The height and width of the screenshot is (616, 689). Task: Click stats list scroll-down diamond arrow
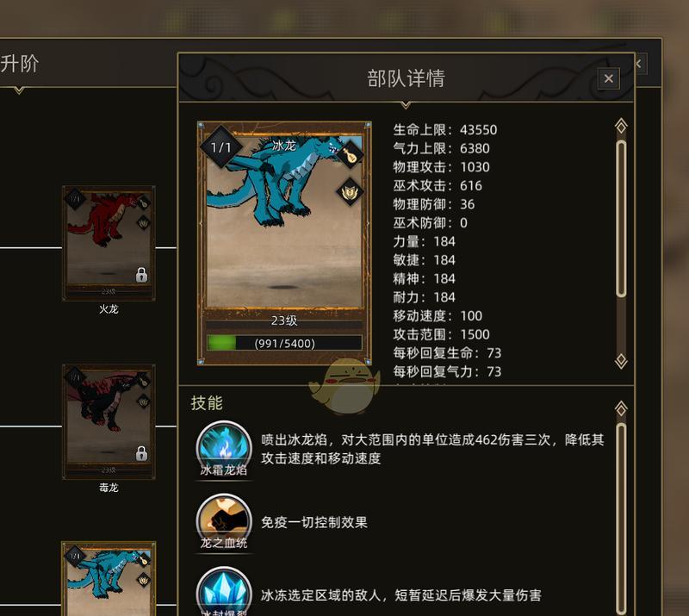coord(621,360)
